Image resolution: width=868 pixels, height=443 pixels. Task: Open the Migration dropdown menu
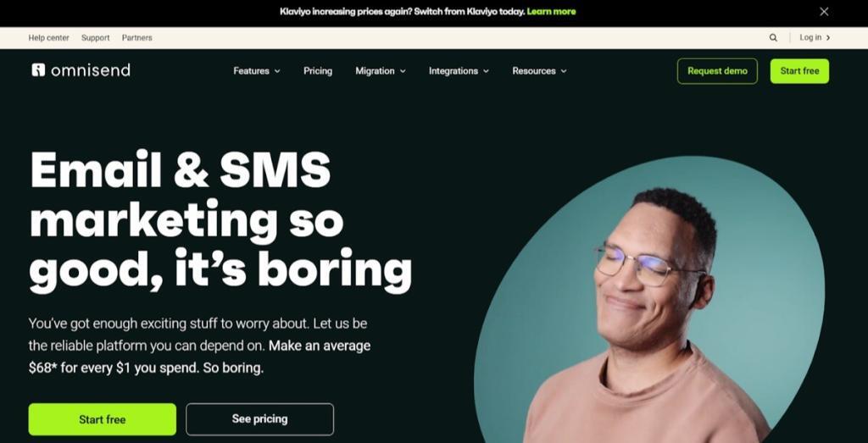pyautogui.click(x=381, y=71)
